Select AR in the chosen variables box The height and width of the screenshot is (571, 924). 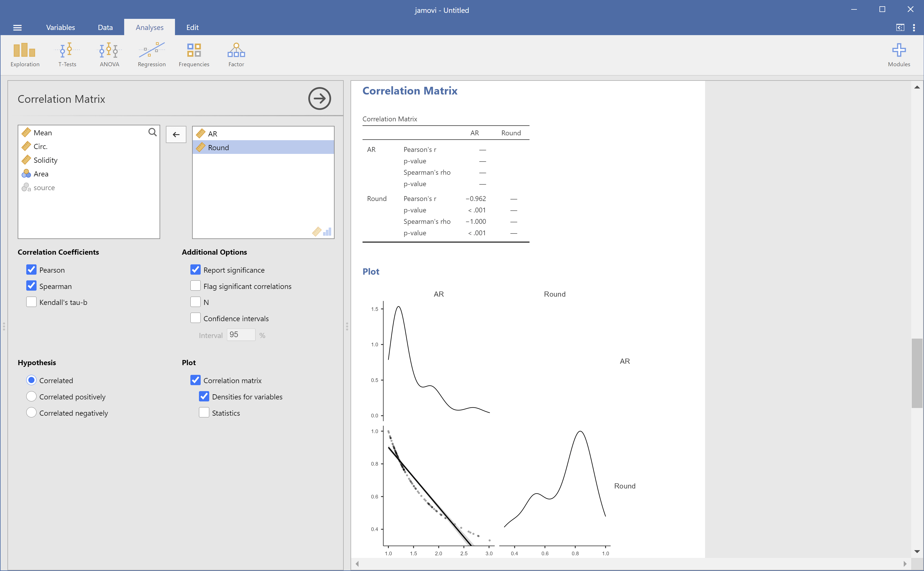263,134
